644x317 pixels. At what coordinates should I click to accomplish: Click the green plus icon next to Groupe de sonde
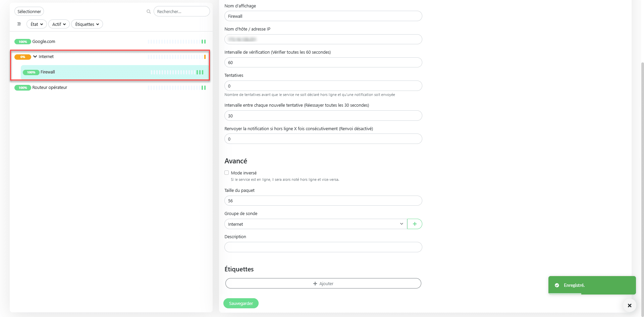tap(415, 224)
